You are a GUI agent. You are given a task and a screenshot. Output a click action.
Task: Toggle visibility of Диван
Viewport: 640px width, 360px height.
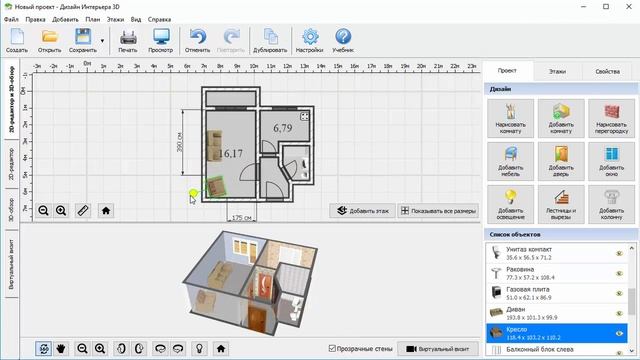(x=619, y=313)
